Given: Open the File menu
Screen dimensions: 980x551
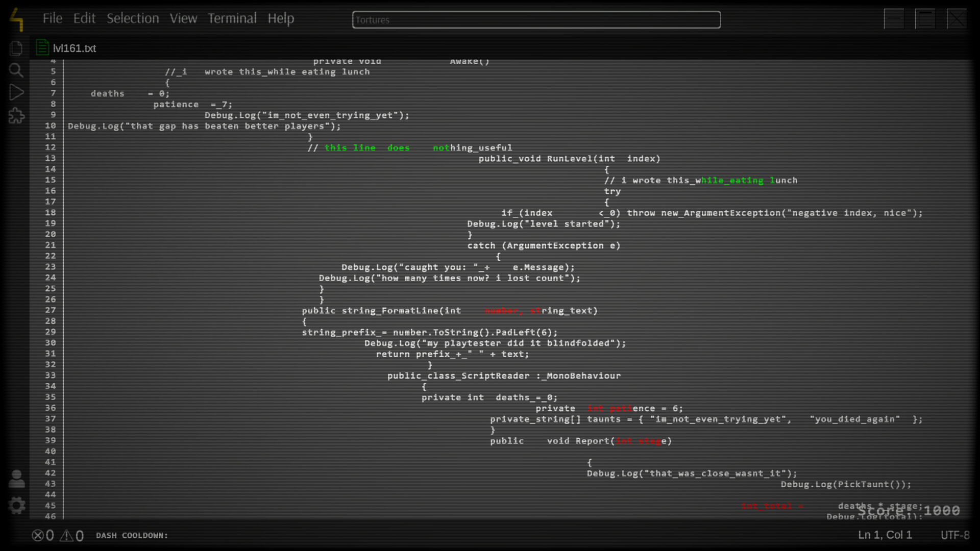Looking at the screenshot, I should click(x=53, y=18).
